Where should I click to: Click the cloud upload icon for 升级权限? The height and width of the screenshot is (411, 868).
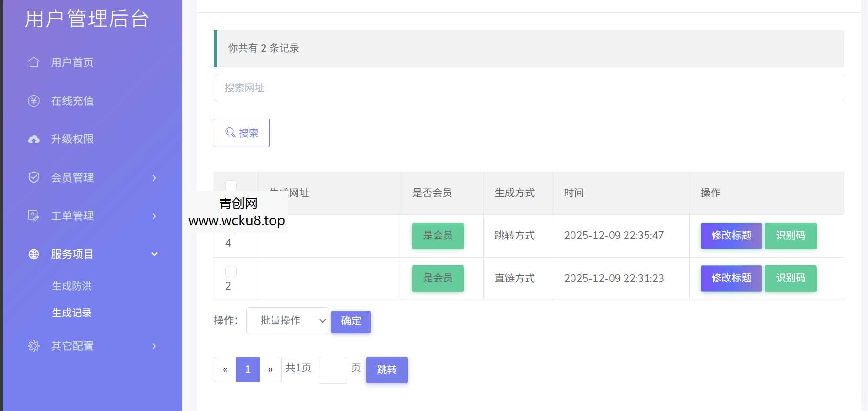click(x=33, y=139)
